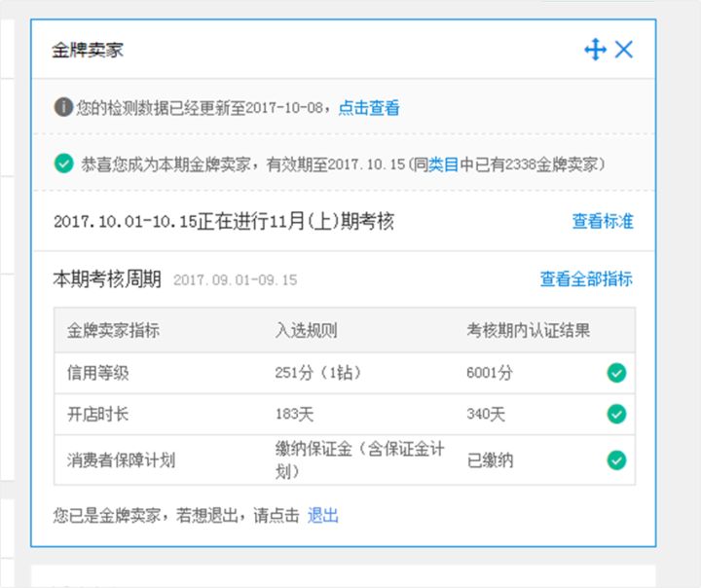This screenshot has width=701, height=588.
Task: Select the 考核期内认证结果 column header
Action: [x=528, y=331]
